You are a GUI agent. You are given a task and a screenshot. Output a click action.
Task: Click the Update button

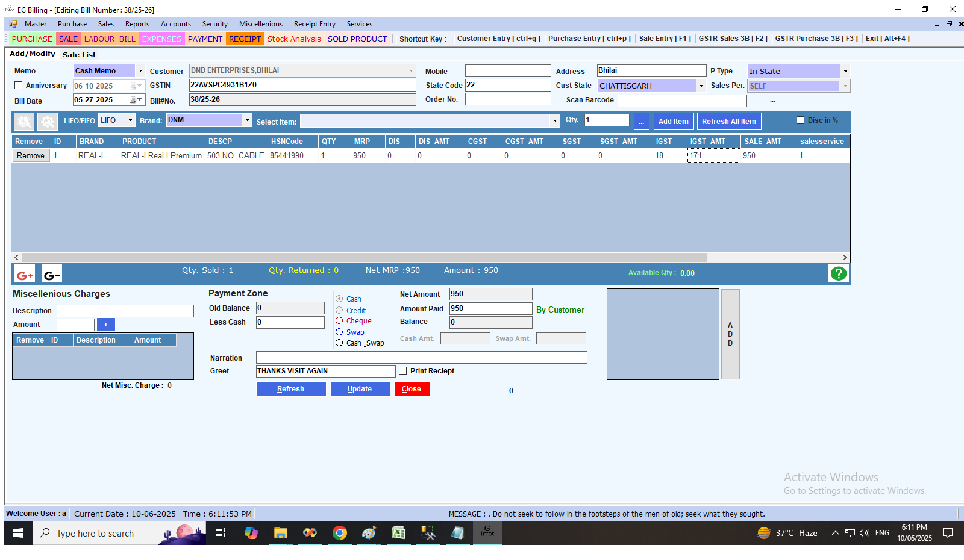[x=360, y=389]
